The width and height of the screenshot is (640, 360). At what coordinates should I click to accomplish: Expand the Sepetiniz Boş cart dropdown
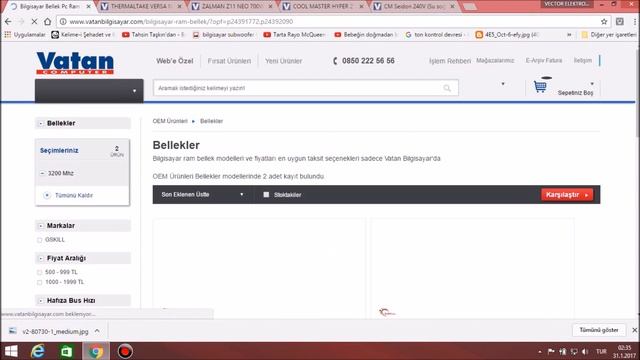(x=592, y=84)
